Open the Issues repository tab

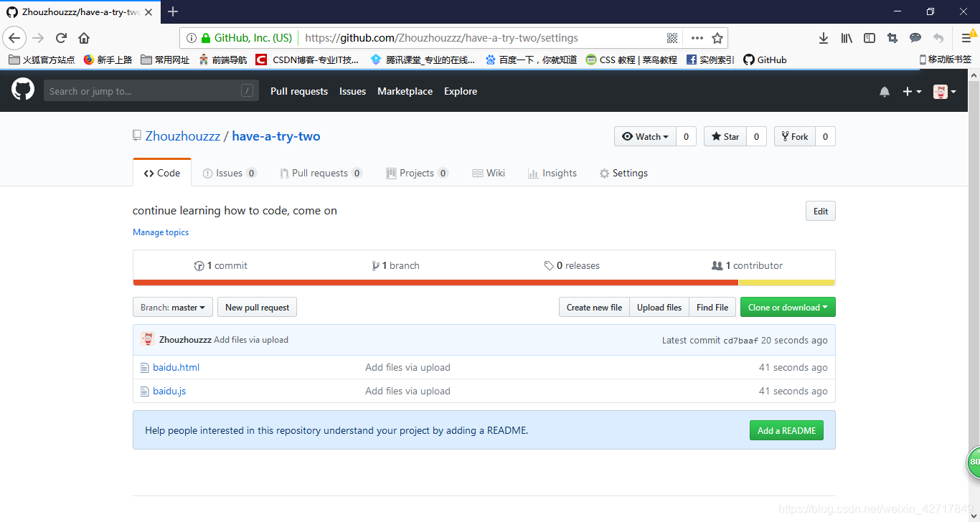click(230, 173)
